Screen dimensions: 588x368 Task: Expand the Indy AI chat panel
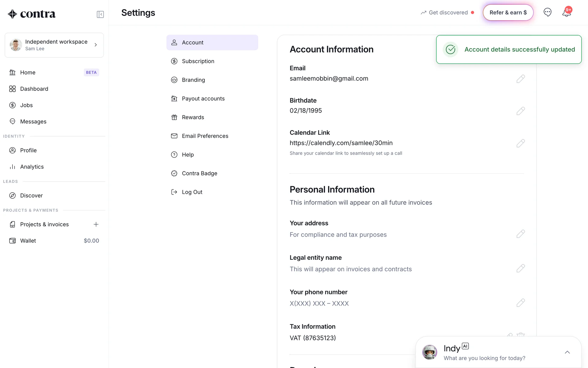click(x=567, y=352)
